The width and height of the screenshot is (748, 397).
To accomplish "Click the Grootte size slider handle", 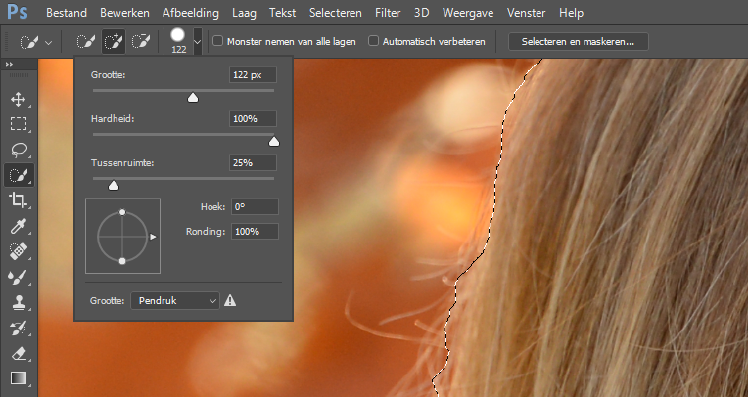I will click(193, 98).
